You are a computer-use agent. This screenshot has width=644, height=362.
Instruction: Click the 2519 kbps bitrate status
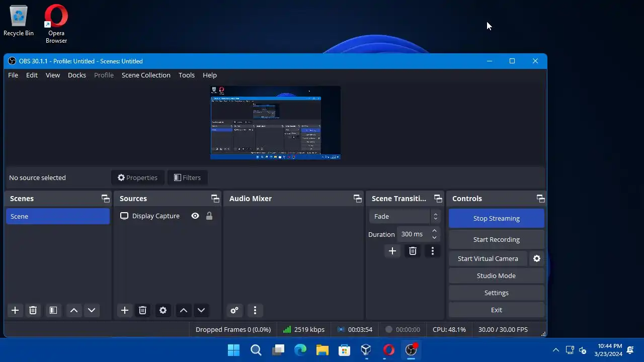click(304, 329)
